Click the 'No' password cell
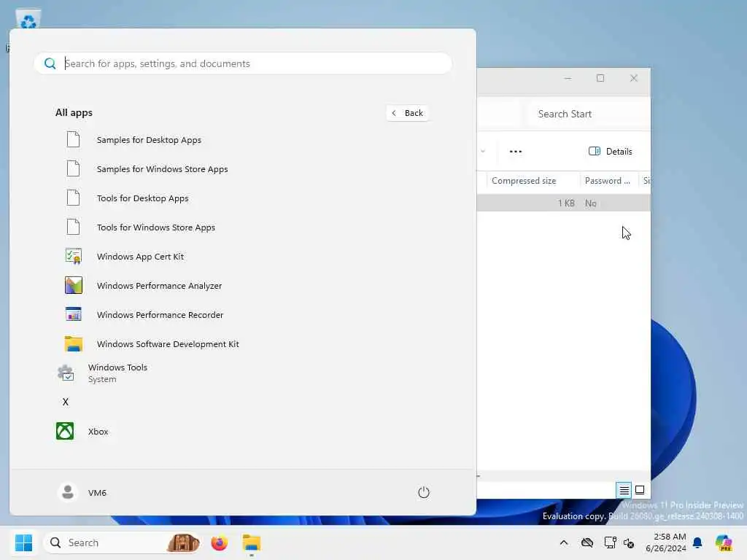Image resolution: width=747 pixels, height=560 pixels. [591, 203]
